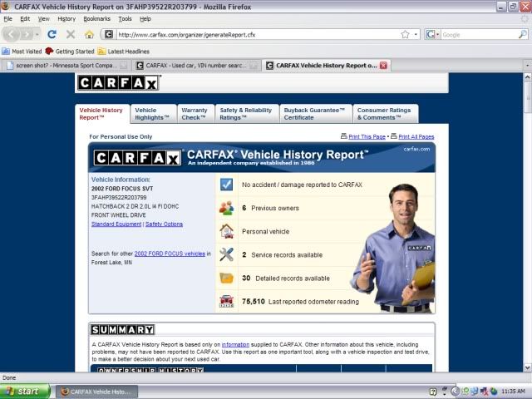Click the CARFAX logo in report banner
The height and width of the screenshot is (399, 532).
pos(137,158)
